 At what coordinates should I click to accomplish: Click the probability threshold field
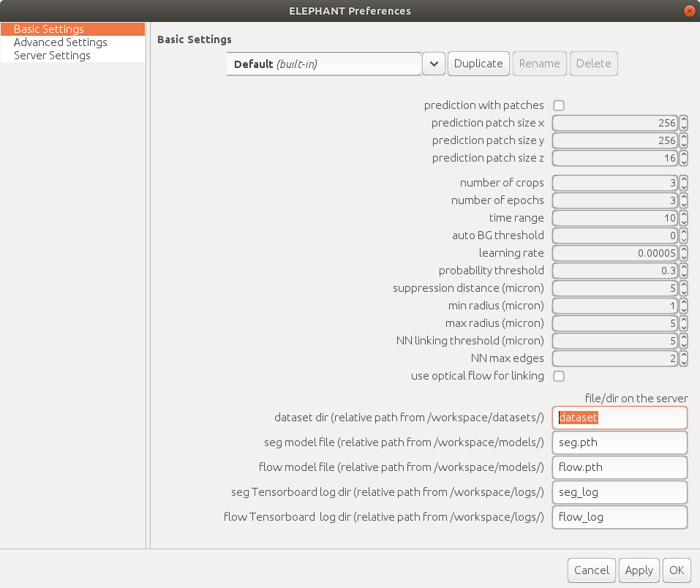pyautogui.click(x=614, y=271)
